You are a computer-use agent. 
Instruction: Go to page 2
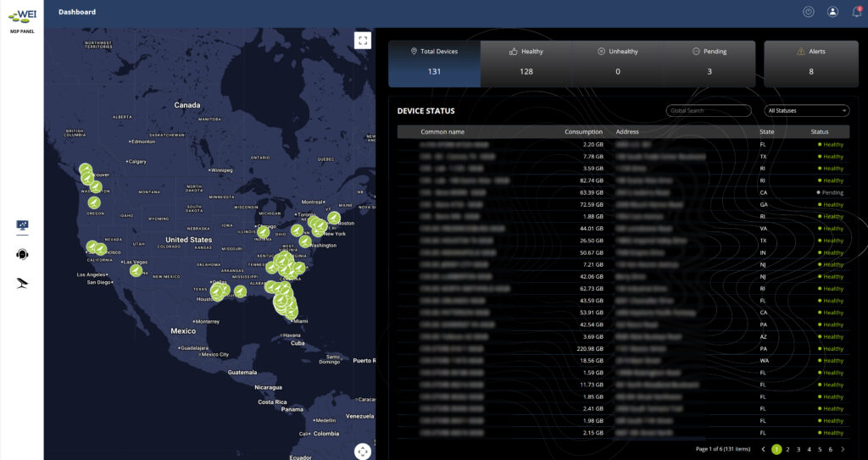(x=787, y=450)
